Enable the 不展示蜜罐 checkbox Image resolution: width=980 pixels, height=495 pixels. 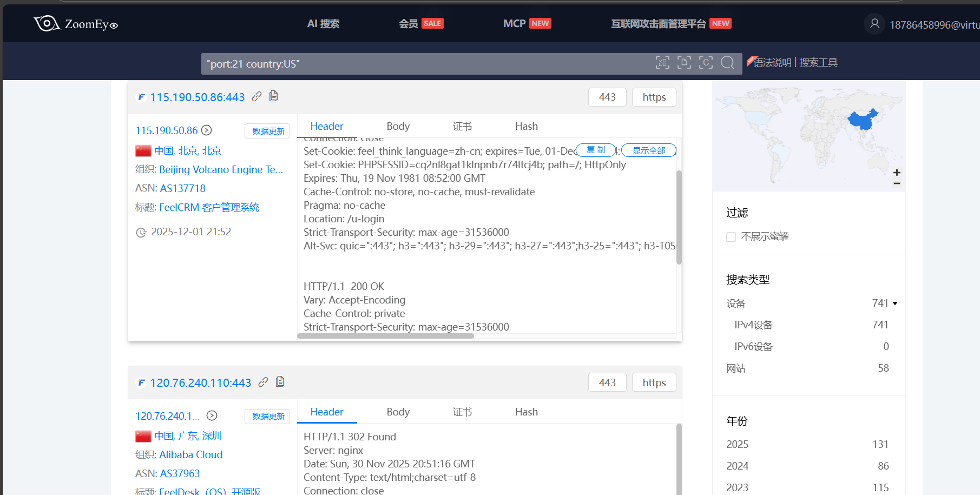coord(731,237)
